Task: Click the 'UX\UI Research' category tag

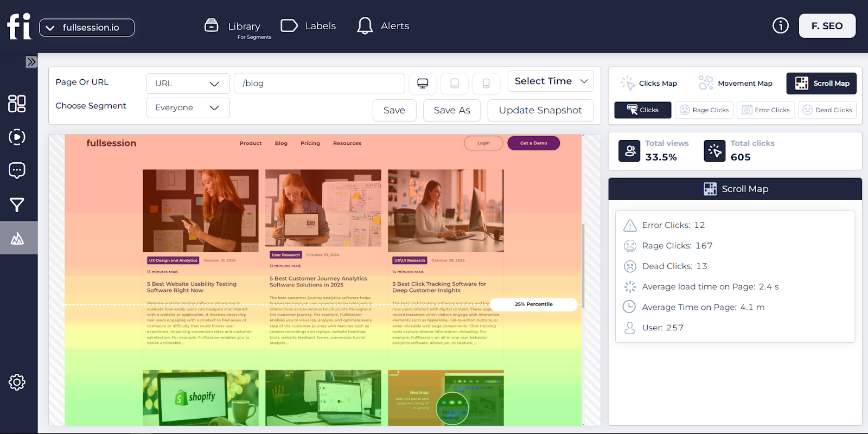Action: click(410, 260)
